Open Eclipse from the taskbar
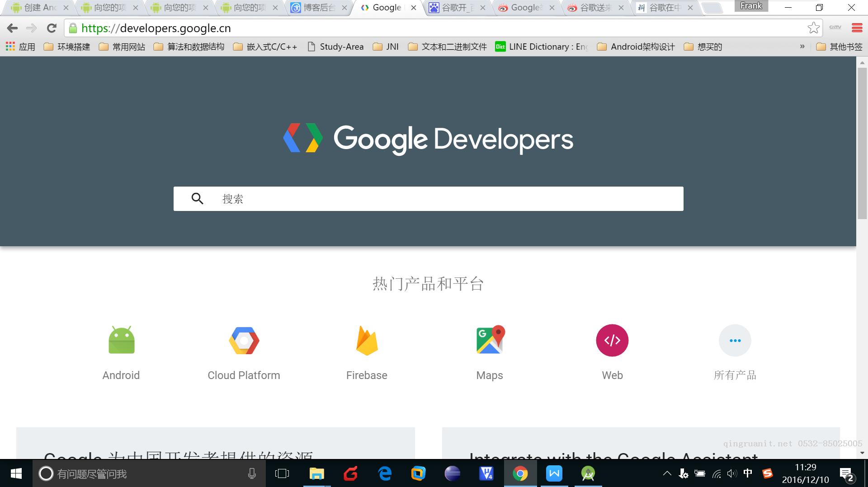 click(452, 473)
